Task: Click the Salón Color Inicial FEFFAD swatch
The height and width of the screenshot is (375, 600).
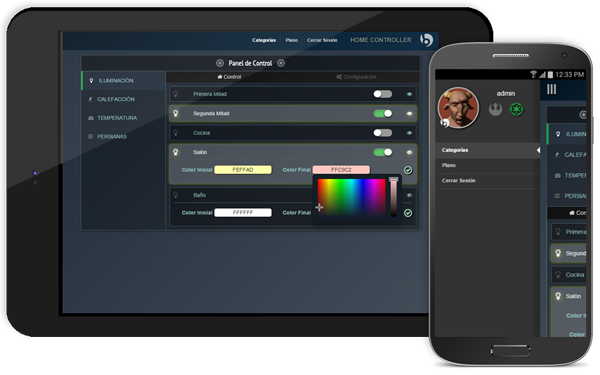Action: point(243,170)
